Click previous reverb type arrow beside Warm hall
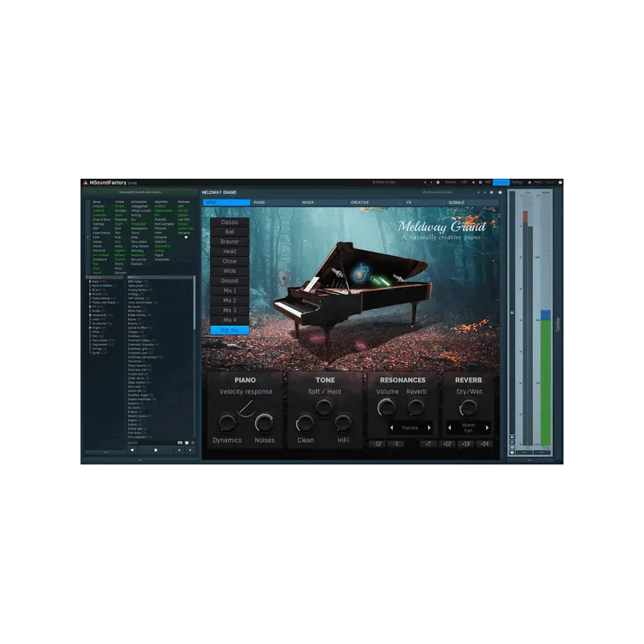Viewport: 644px width, 644px height. pyautogui.click(x=450, y=428)
